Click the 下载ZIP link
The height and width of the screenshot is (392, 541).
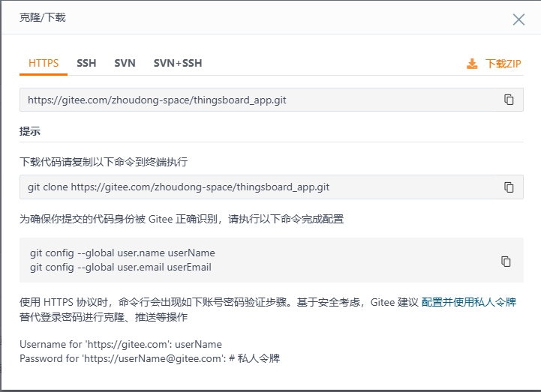click(503, 64)
